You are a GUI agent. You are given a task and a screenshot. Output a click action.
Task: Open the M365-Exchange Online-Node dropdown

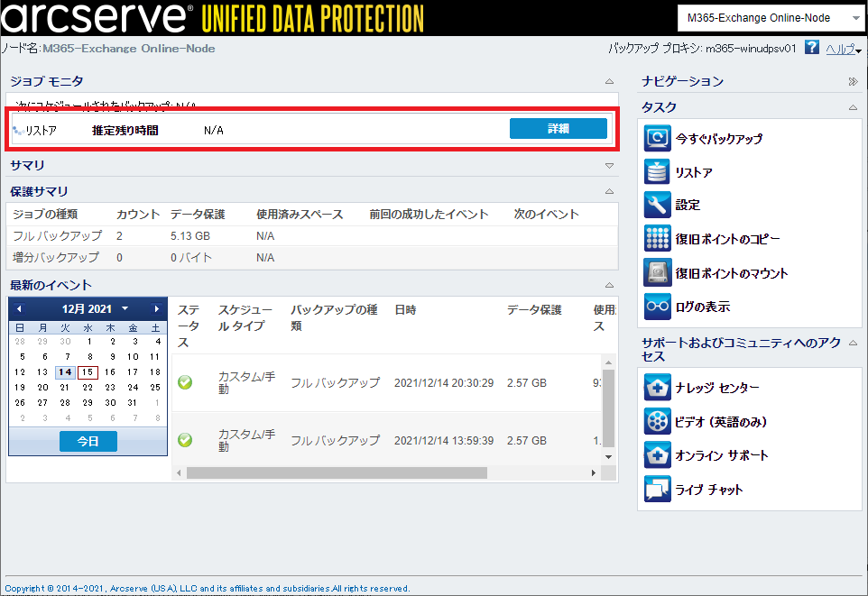click(770, 18)
